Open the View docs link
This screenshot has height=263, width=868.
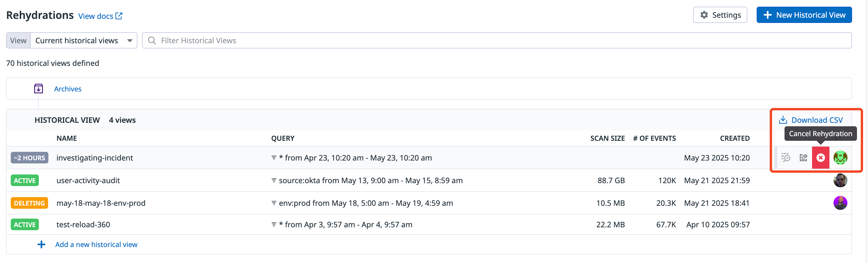point(100,16)
